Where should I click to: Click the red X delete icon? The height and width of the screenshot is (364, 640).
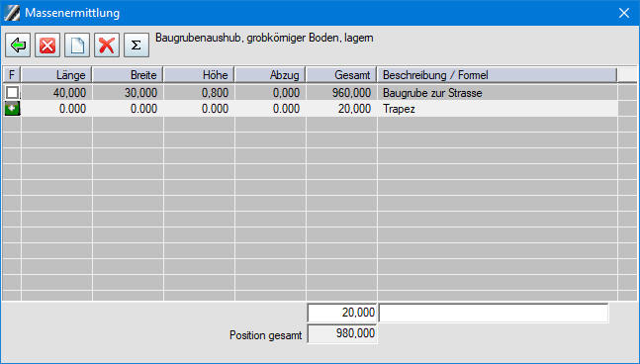107,45
